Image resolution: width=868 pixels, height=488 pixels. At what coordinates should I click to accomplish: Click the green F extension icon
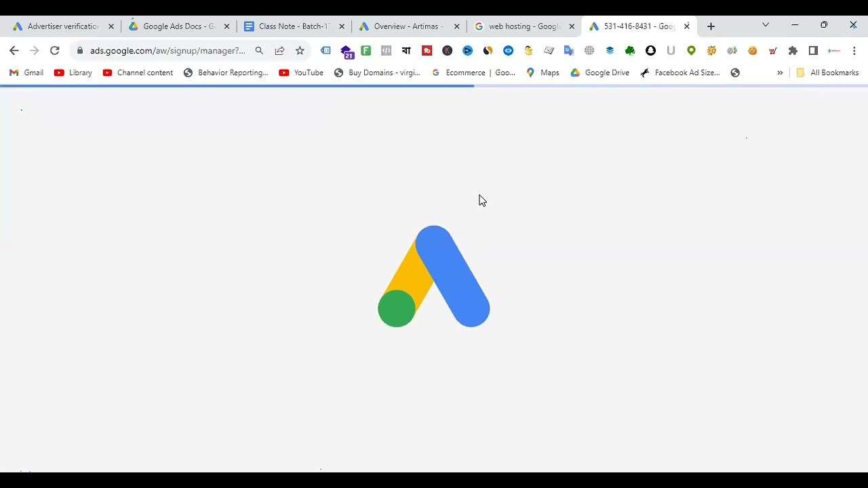pyautogui.click(x=366, y=51)
